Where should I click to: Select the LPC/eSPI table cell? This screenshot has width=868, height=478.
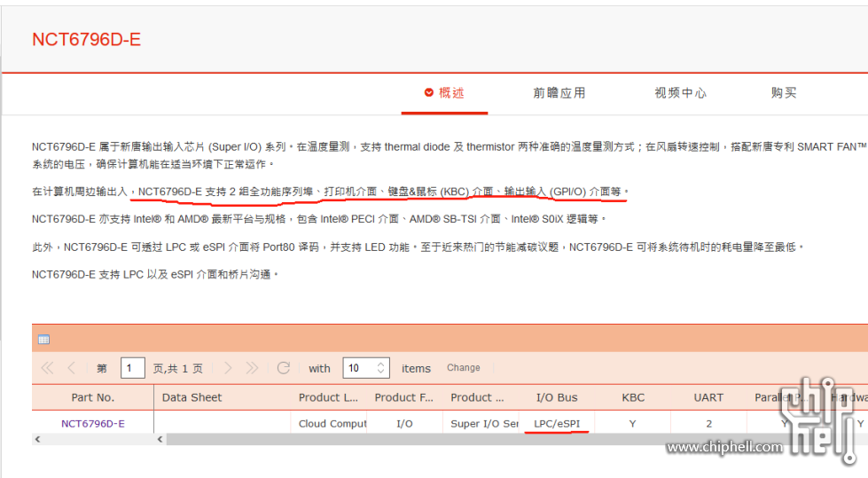tap(557, 424)
